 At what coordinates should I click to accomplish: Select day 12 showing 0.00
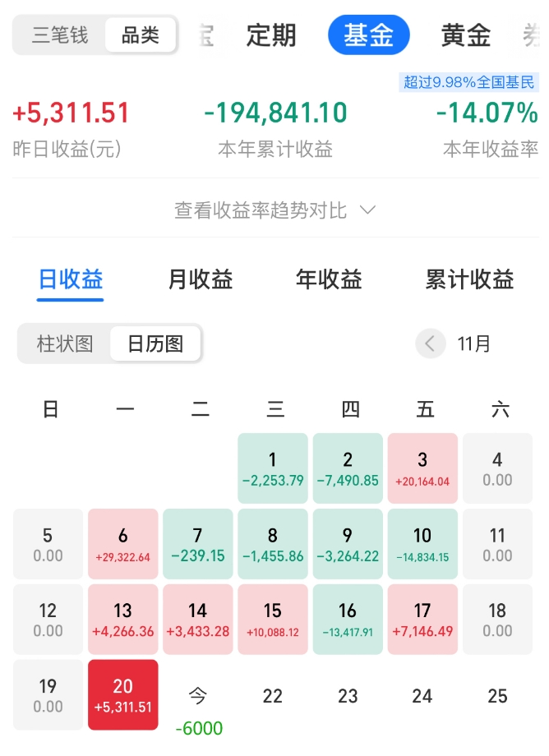click(48, 619)
